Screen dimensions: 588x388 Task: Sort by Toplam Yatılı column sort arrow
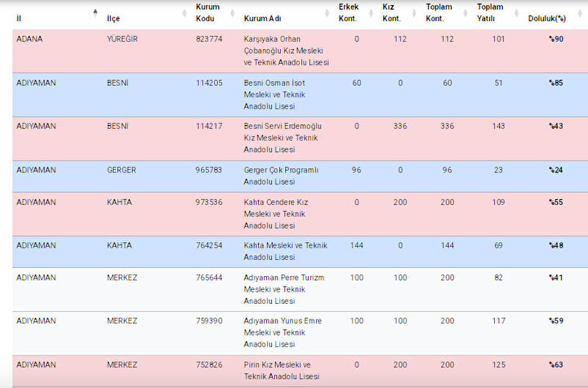click(516, 13)
